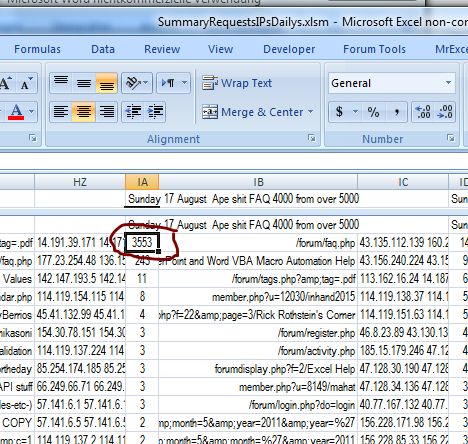Open the Number dialog launcher
This screenshot has width=468, height=444.
click(x=451, y=138)
